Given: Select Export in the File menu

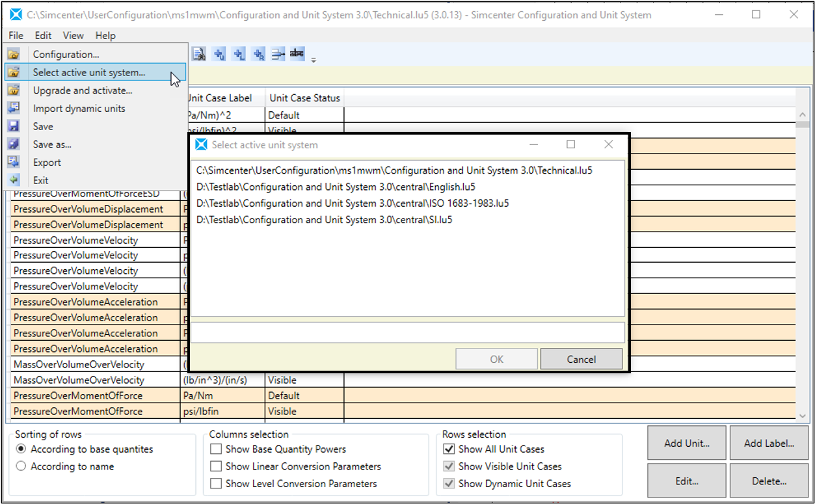Looking at the screenshot, I should tap(47, 163).
